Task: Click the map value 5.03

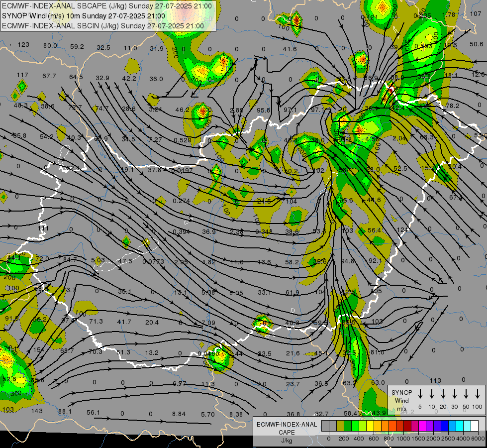Action: [98, 260]
